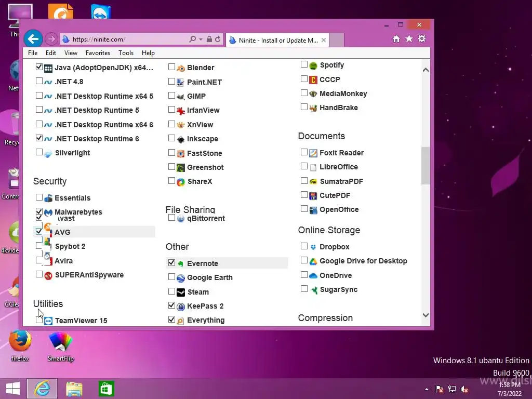532x399 pixels.
Task: Open SmartFlip desktop shortcut
Action: click(x=61, y=347)
